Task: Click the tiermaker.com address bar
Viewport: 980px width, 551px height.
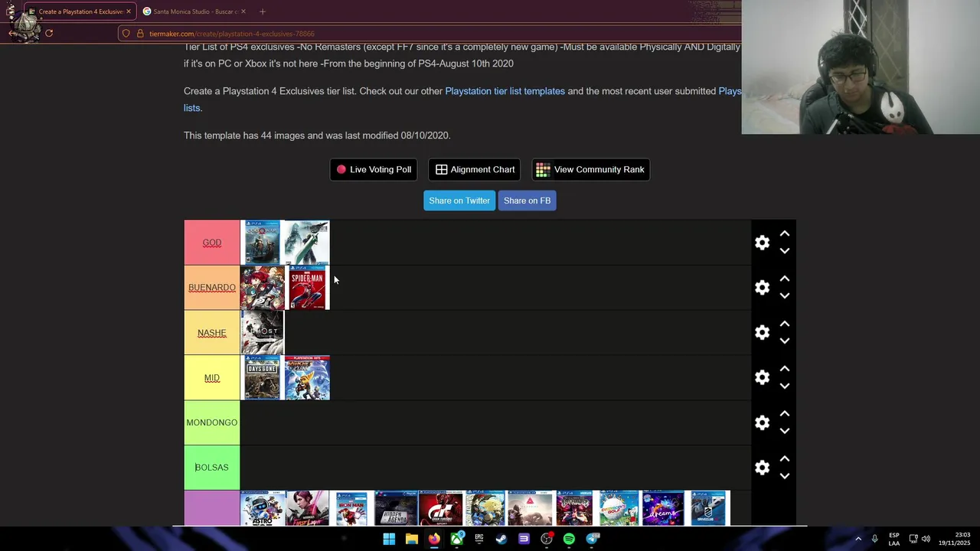Action: click(429, 34)
